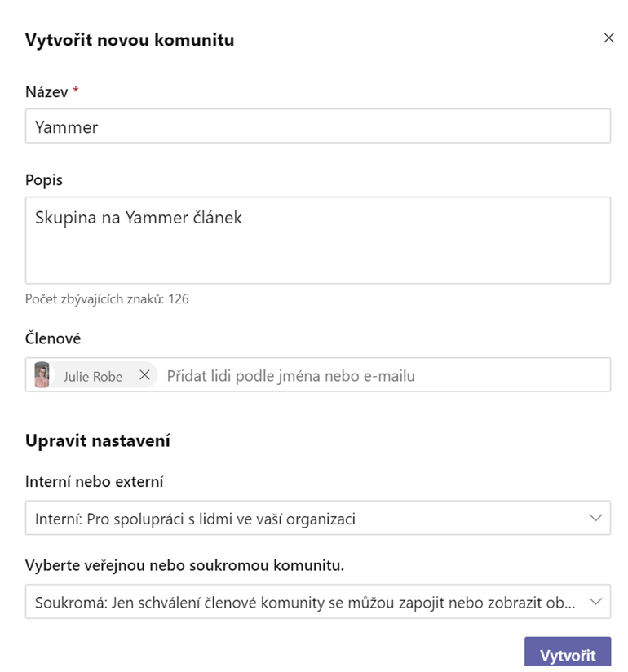
Task: Expand chevron on Interní nebo externí selector
Action: click(x=595, y=518)
